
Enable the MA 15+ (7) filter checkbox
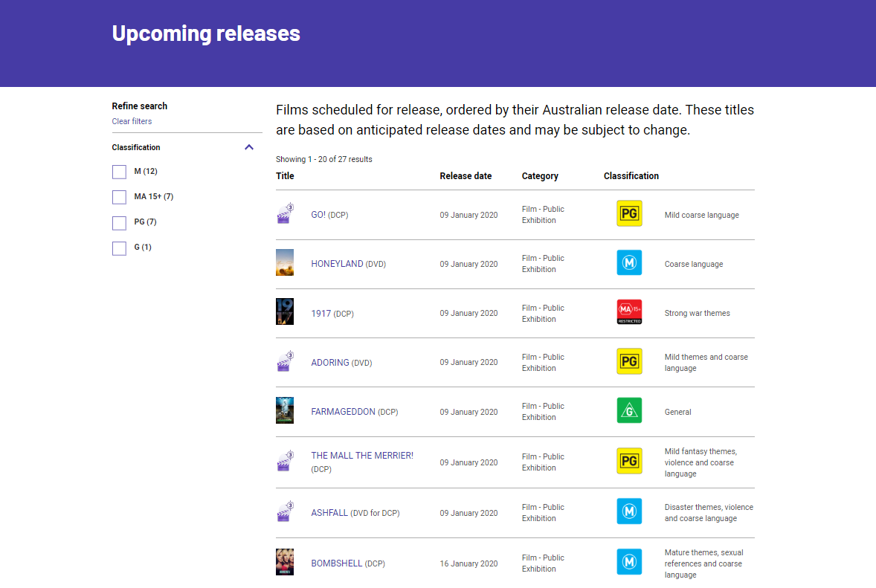point(119,197)
